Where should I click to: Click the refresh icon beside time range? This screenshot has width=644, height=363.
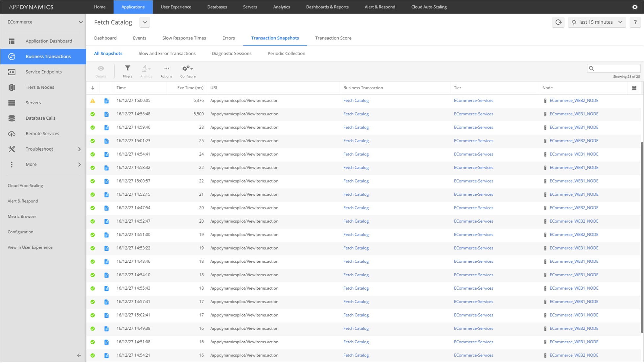click(x=558, y=22)
